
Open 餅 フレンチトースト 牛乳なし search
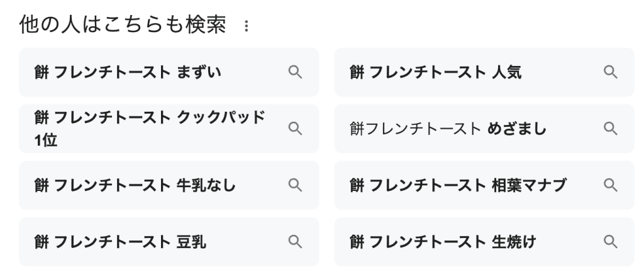click(x=135, y=186)
